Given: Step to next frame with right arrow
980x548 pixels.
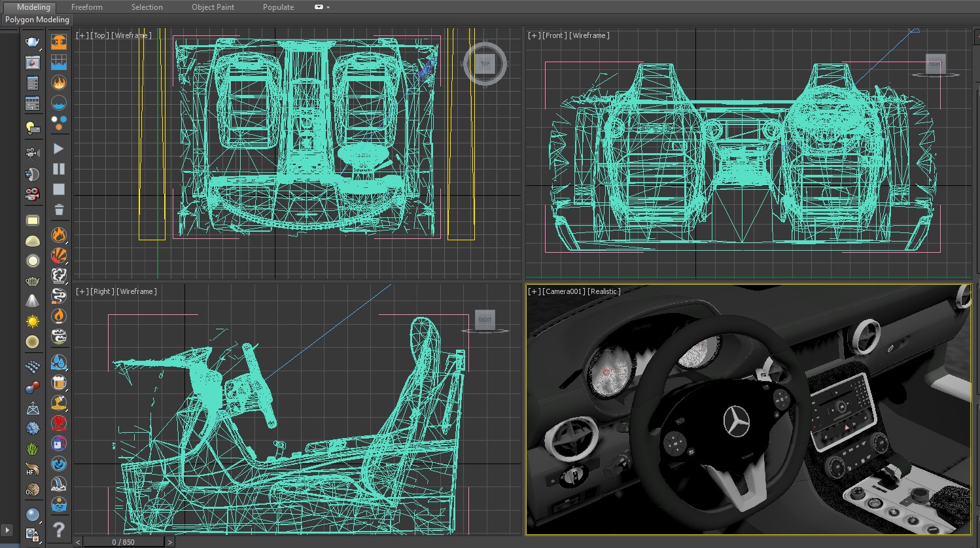Looking at the screenshot, I should (170, 542).
